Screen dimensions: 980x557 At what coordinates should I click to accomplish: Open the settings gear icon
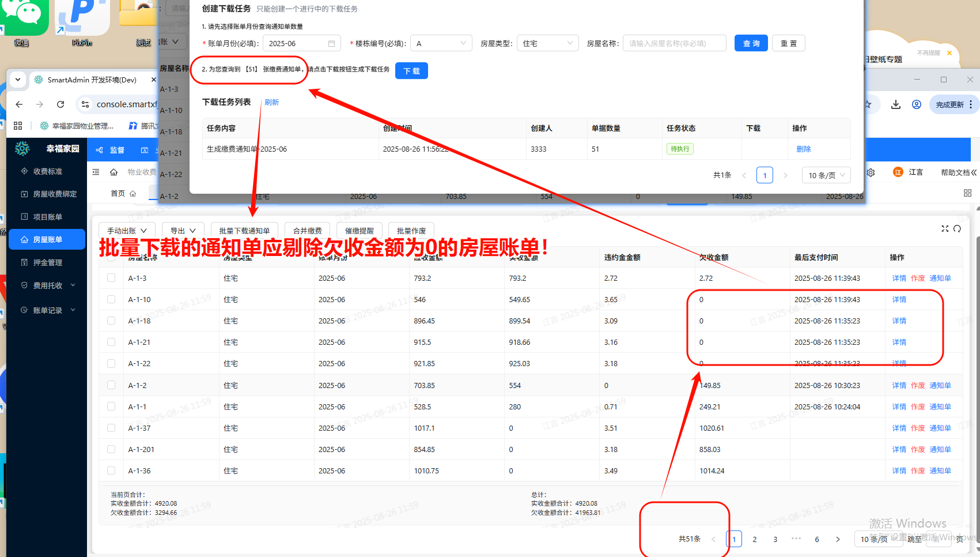point(871,172)
